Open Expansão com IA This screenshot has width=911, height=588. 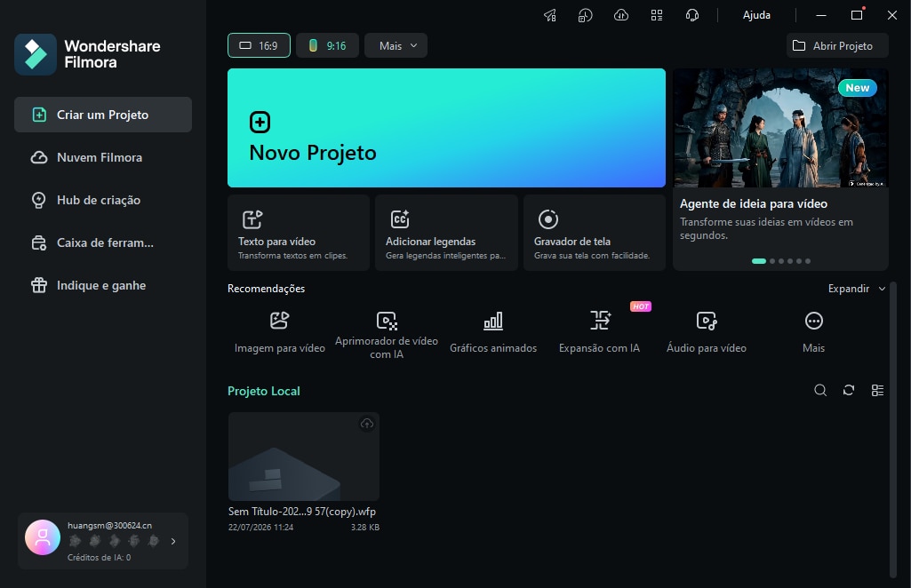(600, 331)
